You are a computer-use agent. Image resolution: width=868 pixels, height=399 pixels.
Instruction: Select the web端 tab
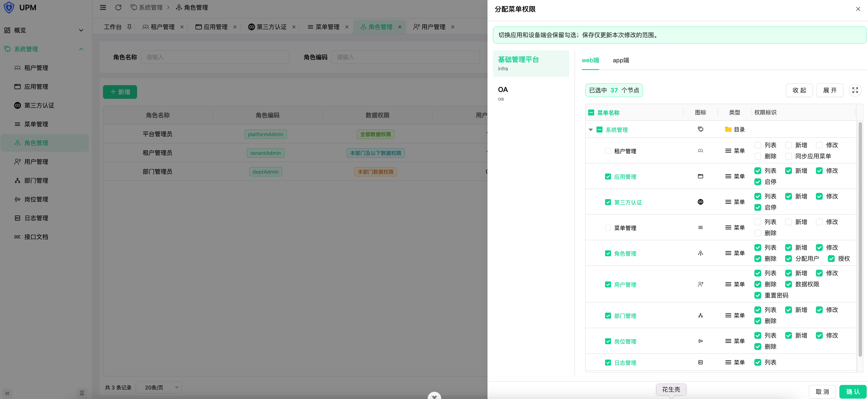click(x=590, y=60)
